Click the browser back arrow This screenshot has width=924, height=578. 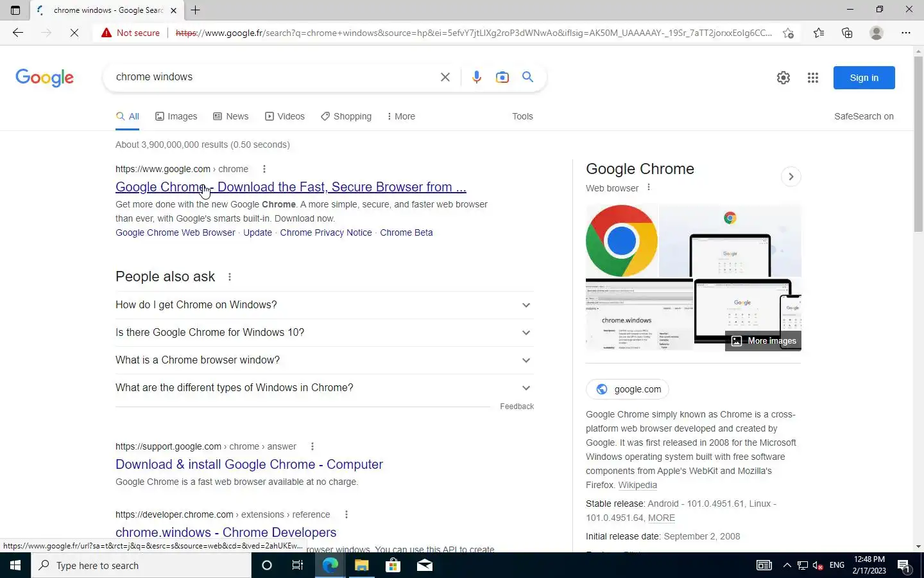coord(18,33)
